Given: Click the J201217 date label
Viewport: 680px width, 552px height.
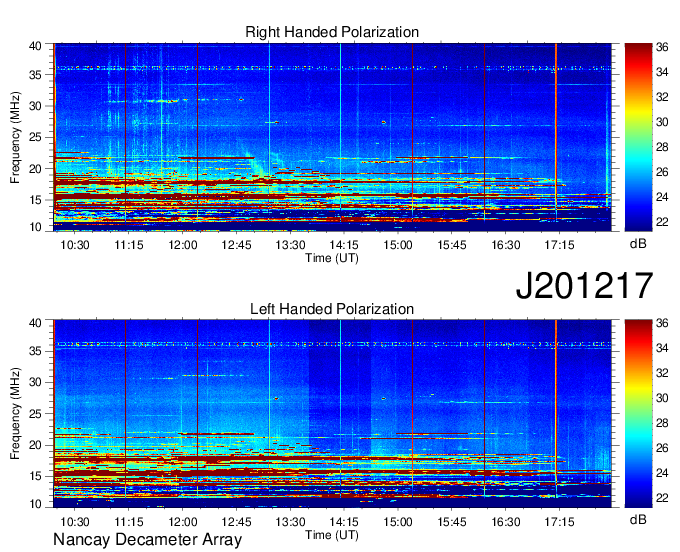Looking at the screenshot, I should 584,286.
